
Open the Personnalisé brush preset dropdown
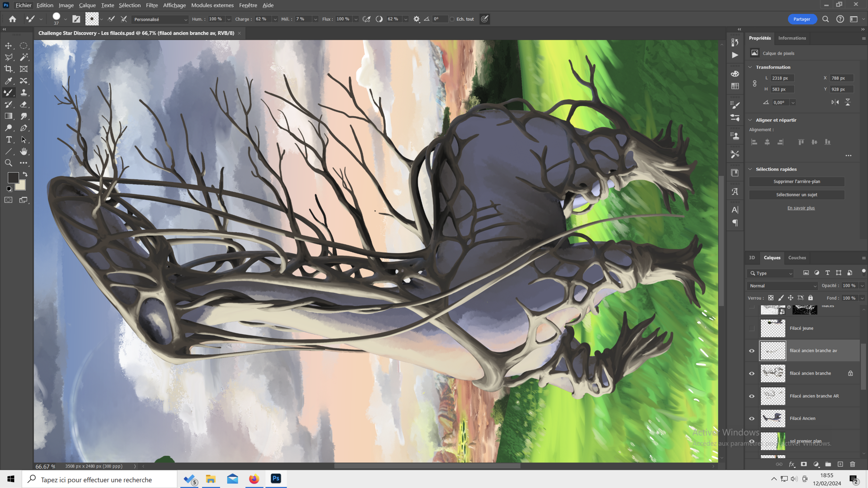[x=160, y=19]
